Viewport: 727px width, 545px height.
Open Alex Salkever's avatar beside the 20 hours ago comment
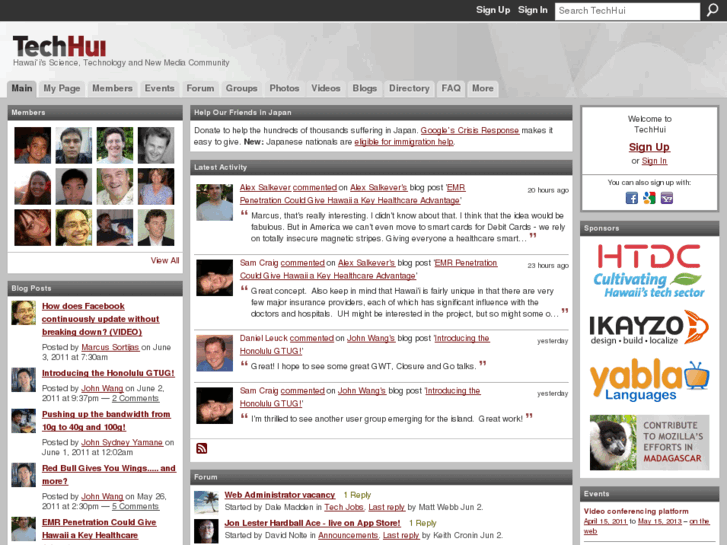214,202
